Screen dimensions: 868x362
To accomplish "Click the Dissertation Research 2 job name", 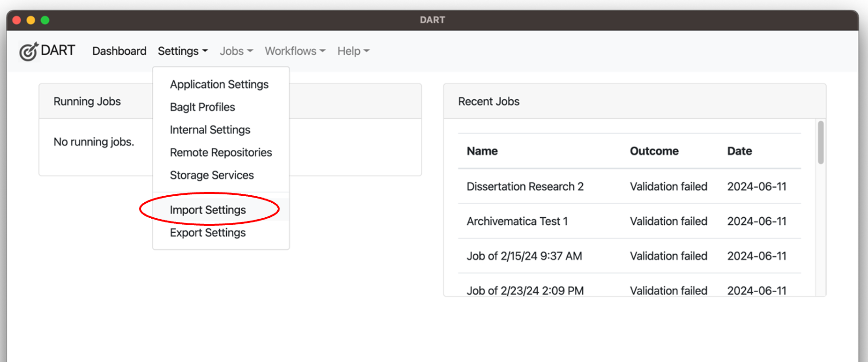I will tap(525, 186).
